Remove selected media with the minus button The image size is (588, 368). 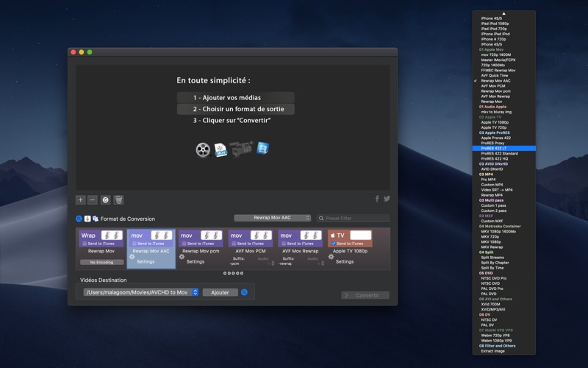(93, 199)
